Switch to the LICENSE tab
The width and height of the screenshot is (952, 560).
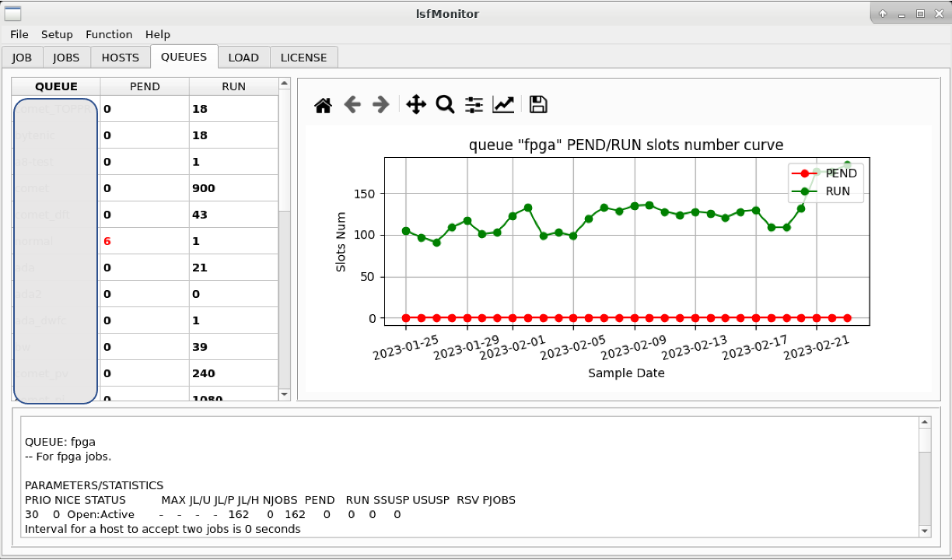pos(304,57)
